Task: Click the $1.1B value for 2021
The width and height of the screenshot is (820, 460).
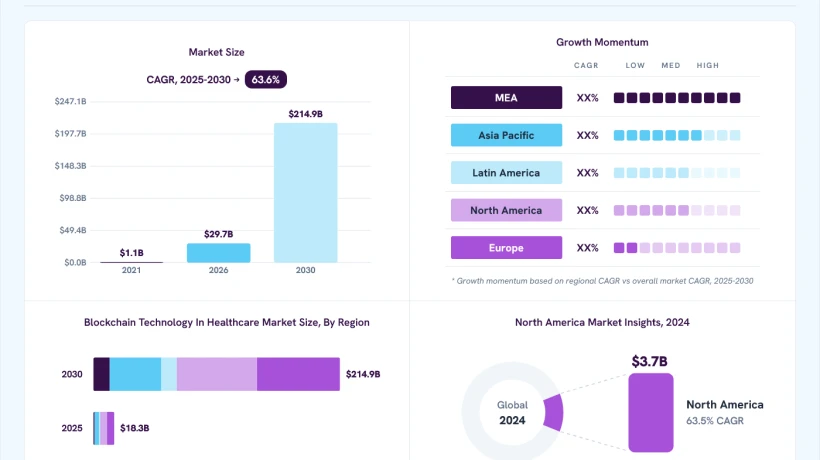Action: click(x=131, y=253)
